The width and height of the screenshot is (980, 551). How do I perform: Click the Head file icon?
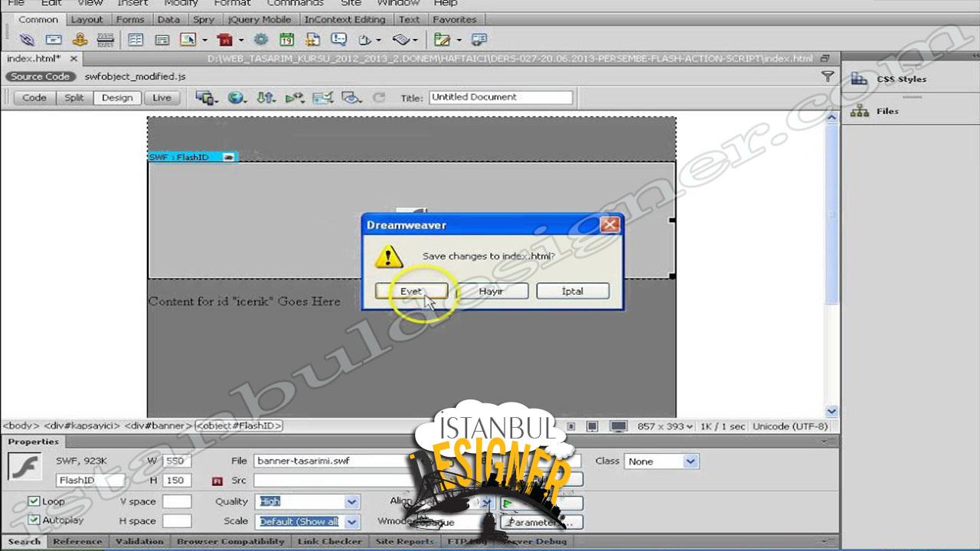tap(365, 40)
